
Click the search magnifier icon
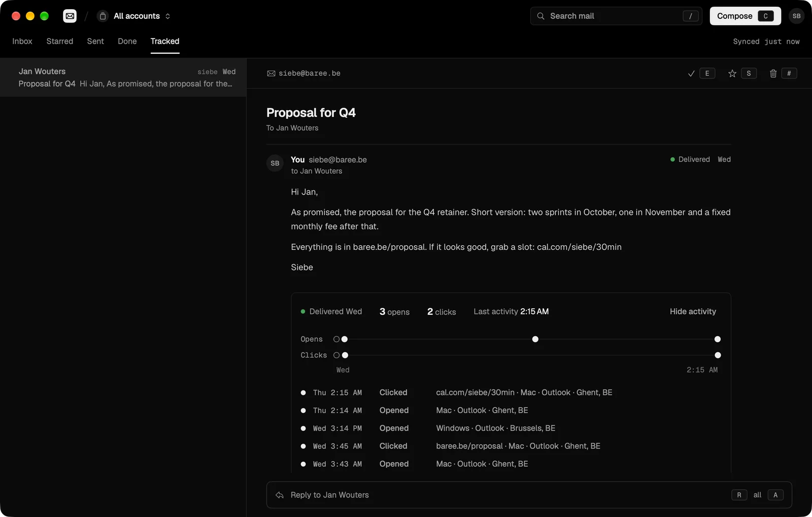540,16
